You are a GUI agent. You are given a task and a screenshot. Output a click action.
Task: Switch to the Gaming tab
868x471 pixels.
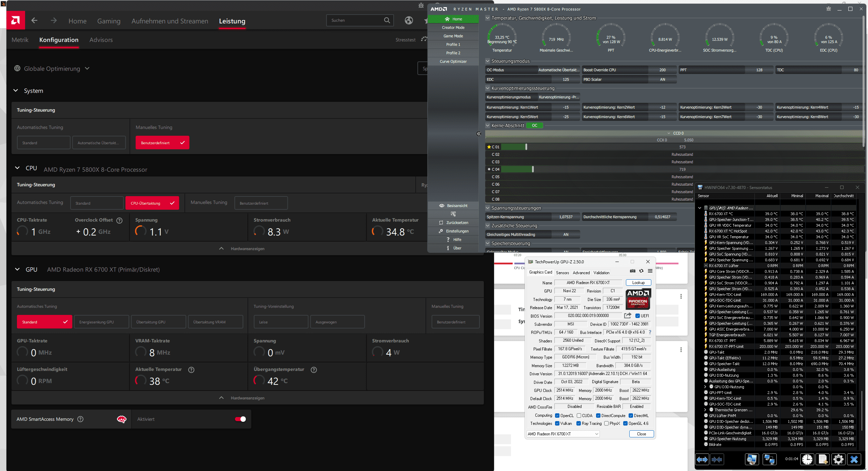click(108, 21)
